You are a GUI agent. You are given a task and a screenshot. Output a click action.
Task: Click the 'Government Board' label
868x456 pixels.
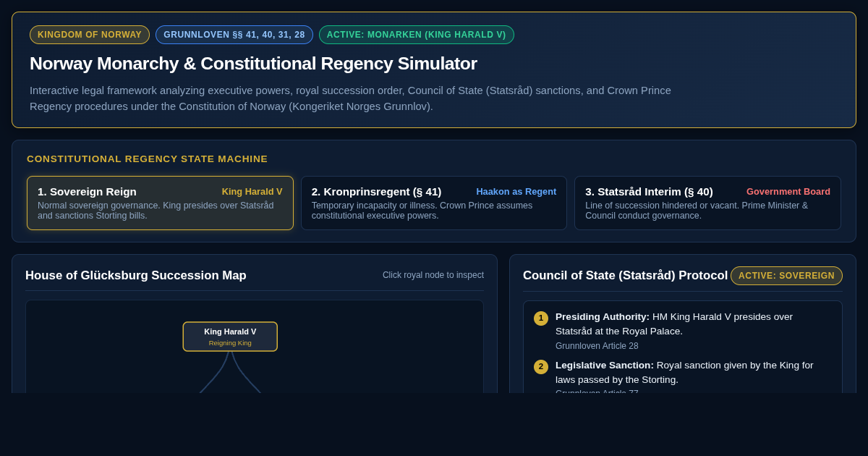tap(788, 192)
